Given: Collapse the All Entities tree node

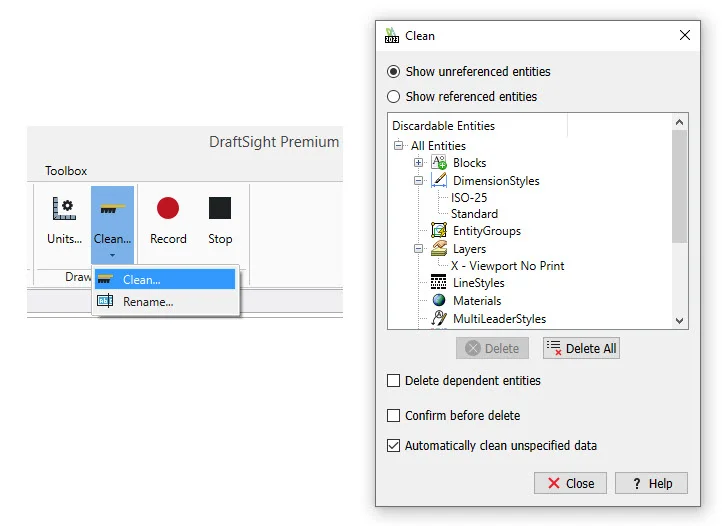Looking at the screenshot, I should coord(398,146).
